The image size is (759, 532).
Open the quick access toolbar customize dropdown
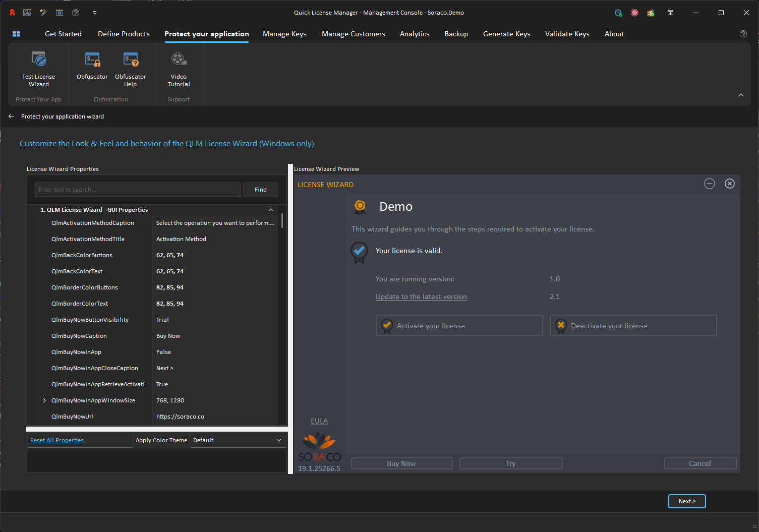[95, 13]
